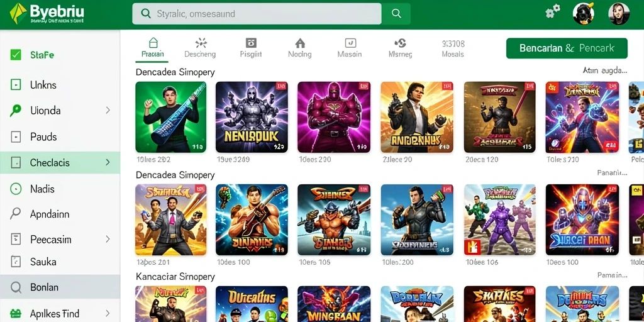Open the game card labeled 10kee 106
644x322 pixels.
[500, 219]
